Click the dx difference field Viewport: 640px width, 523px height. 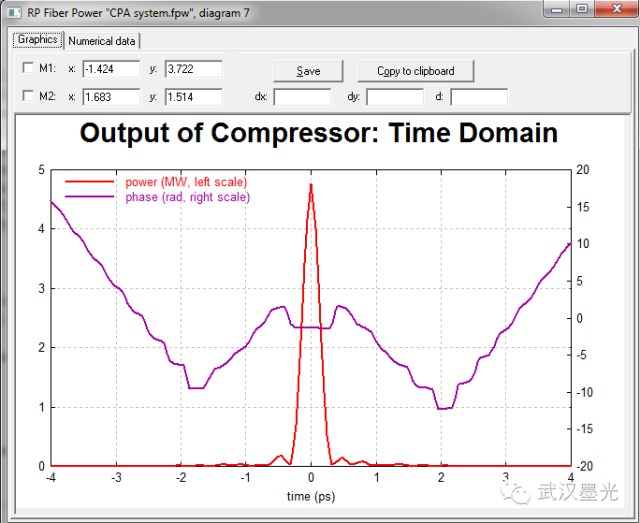pos(301,97)
